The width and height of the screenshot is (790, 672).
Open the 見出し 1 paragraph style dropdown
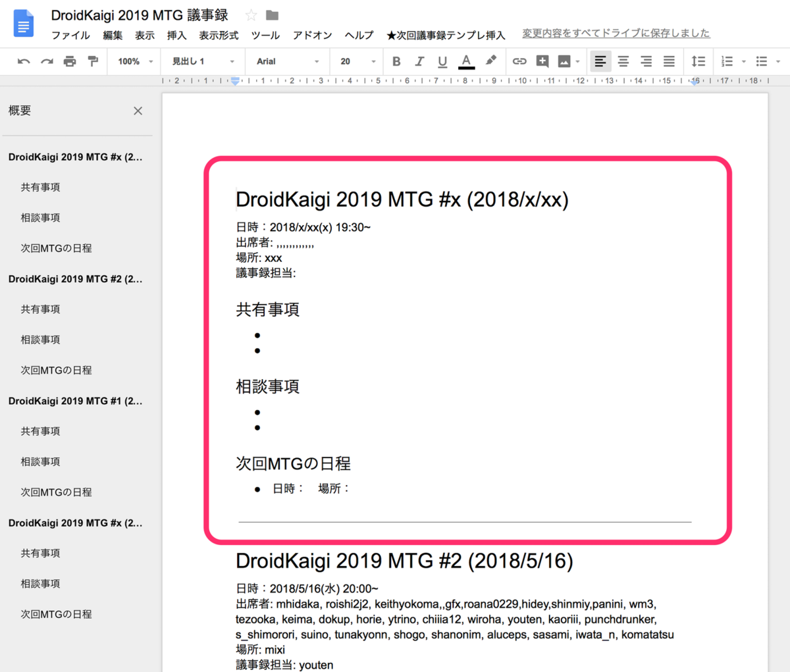click(203, 61)
